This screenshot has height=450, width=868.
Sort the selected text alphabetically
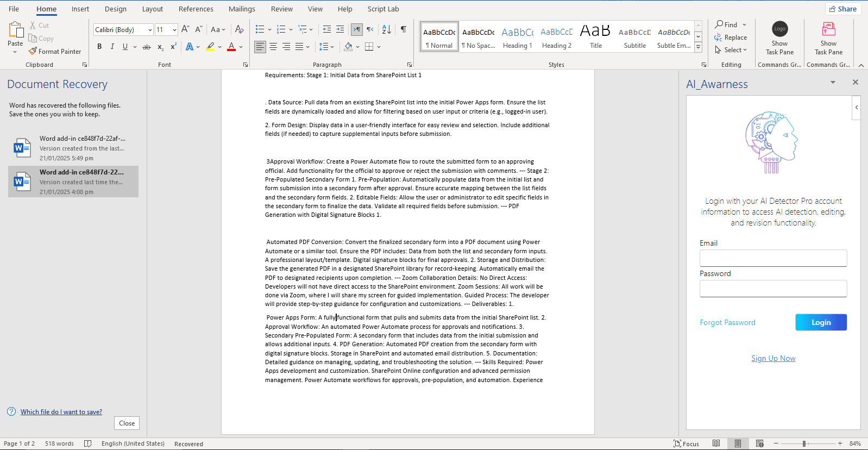(387, 29)
